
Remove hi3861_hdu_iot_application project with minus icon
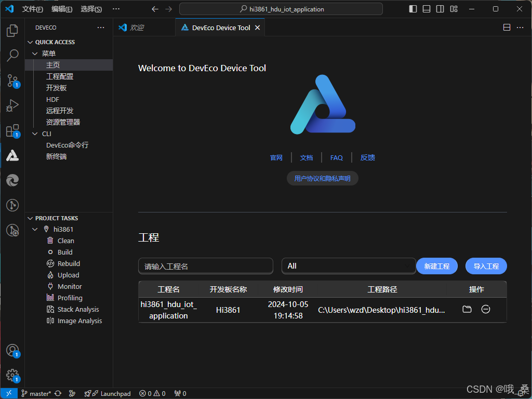coord(486,309)
